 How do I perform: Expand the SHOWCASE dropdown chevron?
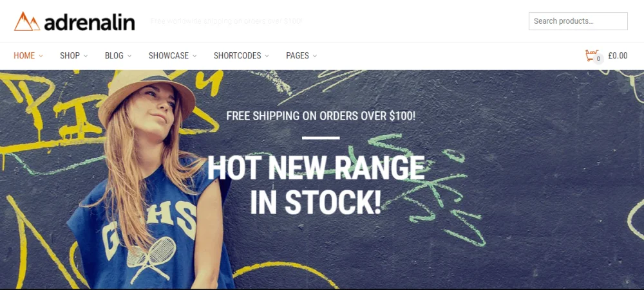pyautogui.click(x=194, y=56)
